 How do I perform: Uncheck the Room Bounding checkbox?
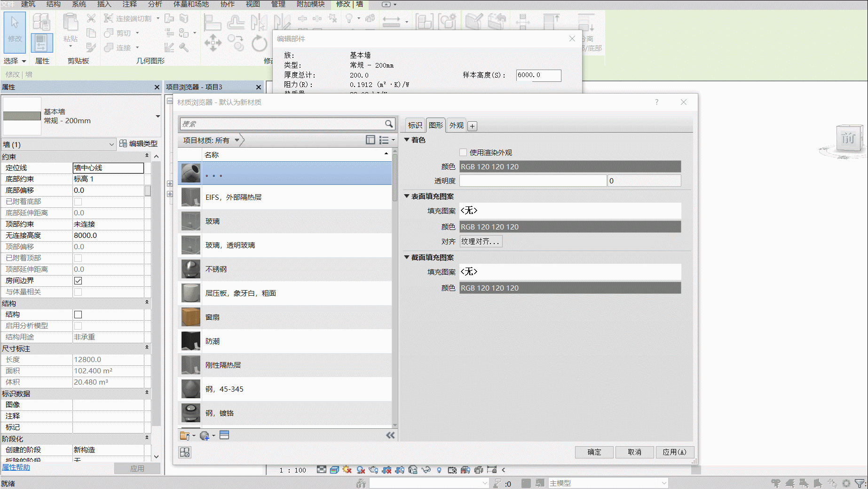point(78,281)
